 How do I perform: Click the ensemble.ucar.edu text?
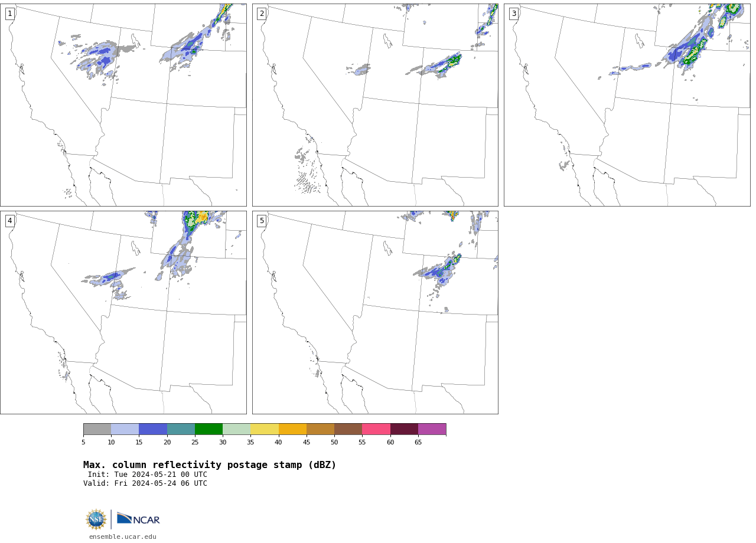[x=123, y=537]
